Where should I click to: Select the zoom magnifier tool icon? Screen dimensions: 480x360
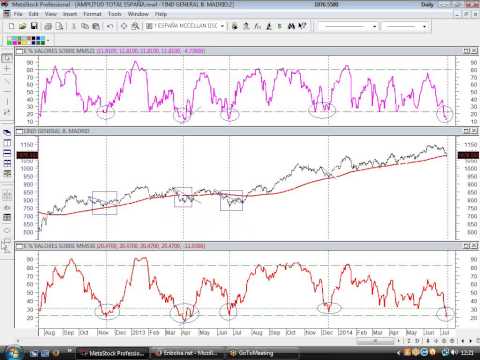pos(135,26)
